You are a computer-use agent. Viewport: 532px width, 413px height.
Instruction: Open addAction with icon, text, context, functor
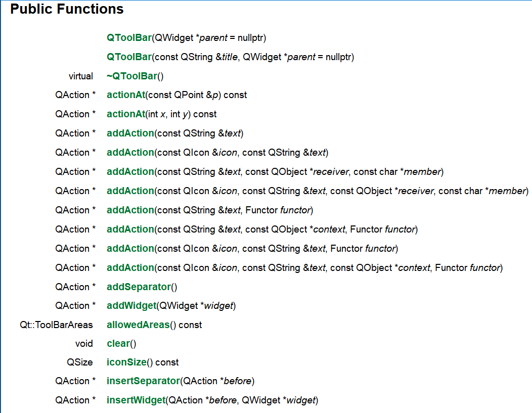(130, 268)
